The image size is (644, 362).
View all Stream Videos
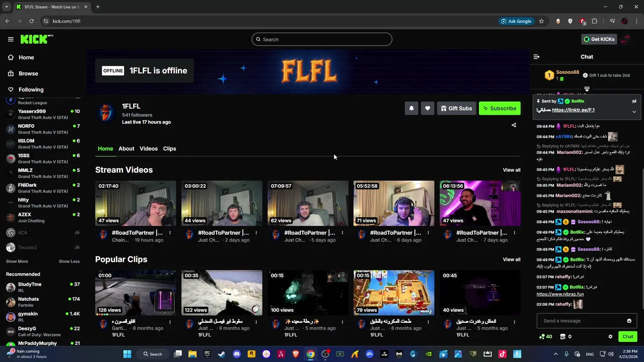pyautogui.click(x=512, y=170)
